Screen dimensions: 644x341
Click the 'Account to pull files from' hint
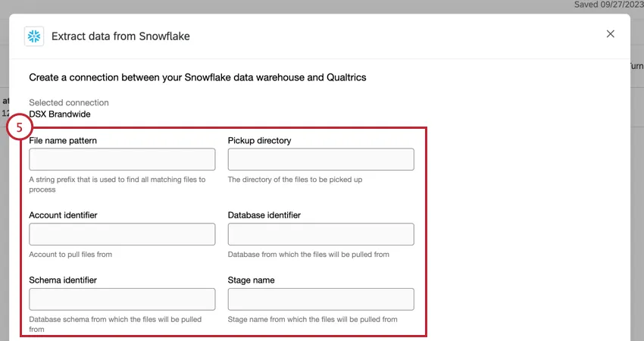click(x=70, y=255)
